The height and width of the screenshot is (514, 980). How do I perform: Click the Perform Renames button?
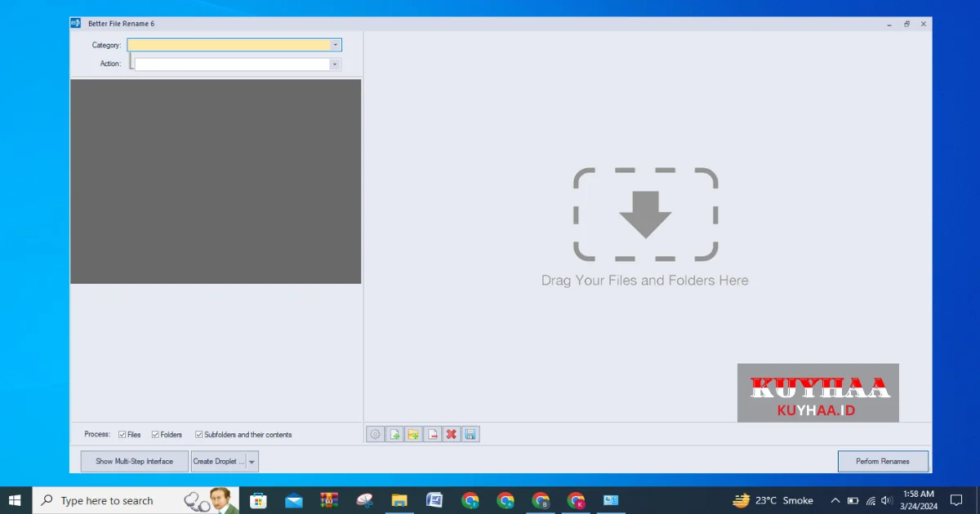(x=883, y=462)
